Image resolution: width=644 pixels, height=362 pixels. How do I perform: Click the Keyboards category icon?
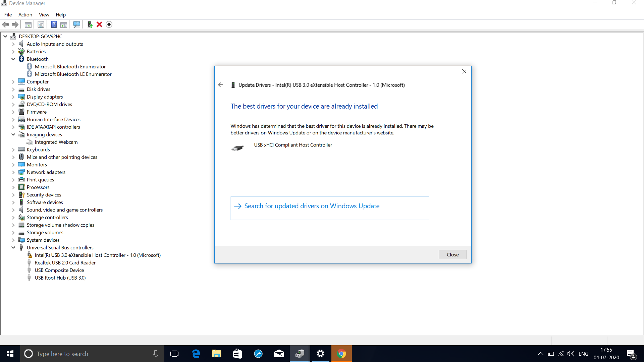(21, 149)
